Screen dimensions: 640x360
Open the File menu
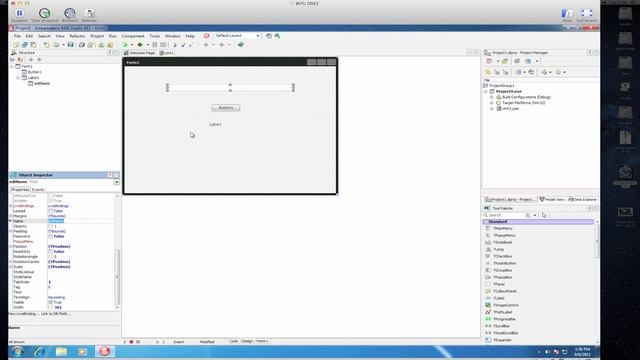[x=17, y=36]
